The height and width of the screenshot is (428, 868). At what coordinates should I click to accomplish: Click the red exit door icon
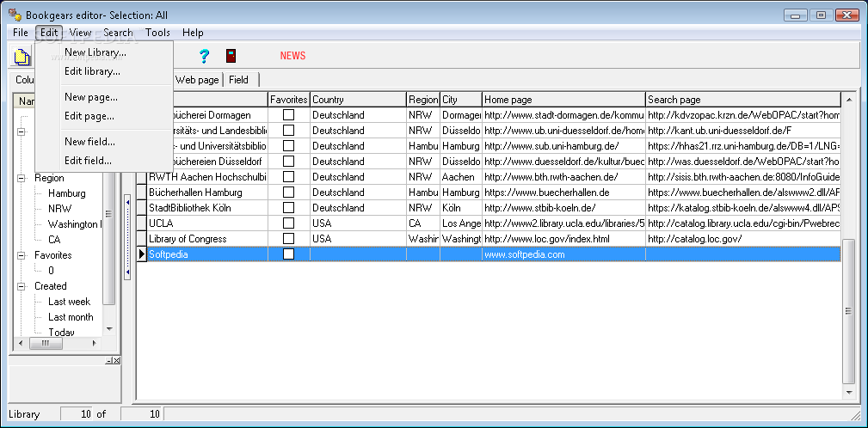(x=231, y=56)
